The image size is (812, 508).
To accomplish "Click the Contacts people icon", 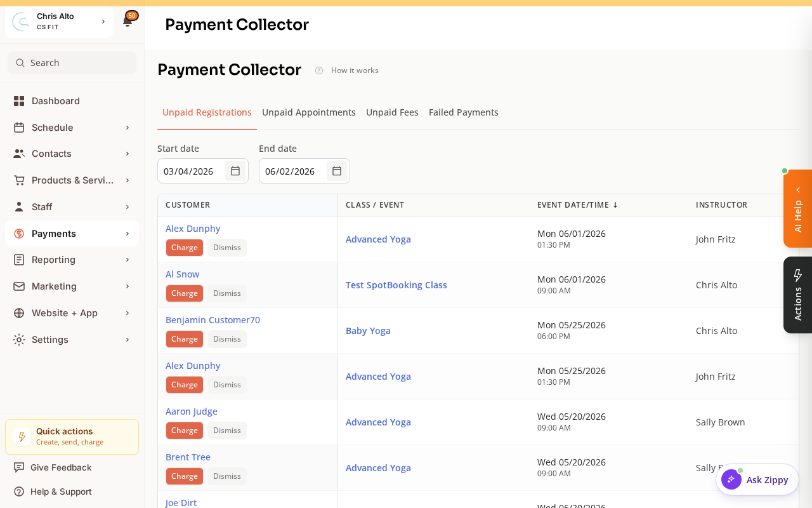I will 19,154.
